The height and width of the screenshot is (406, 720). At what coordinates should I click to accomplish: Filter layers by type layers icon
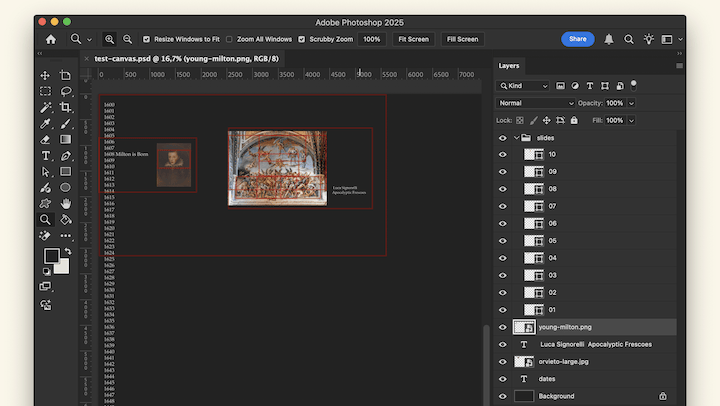[x=590, y=86]
